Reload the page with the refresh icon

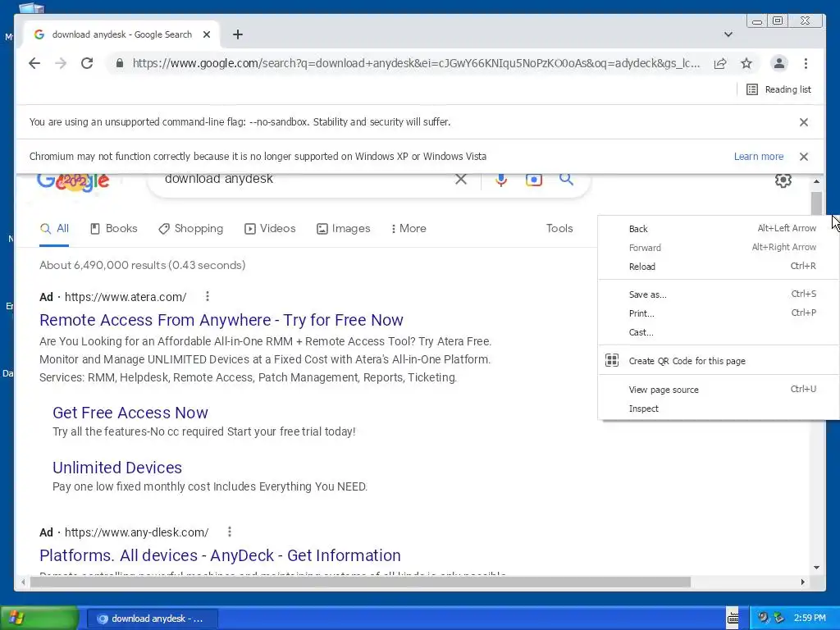[87, 63]
